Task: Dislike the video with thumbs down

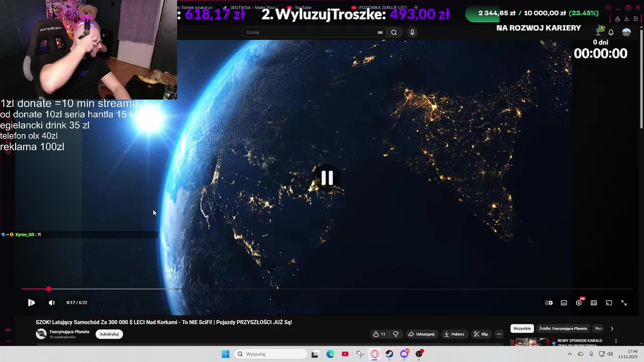Action: pyautogui.click(x=395, y=334)
